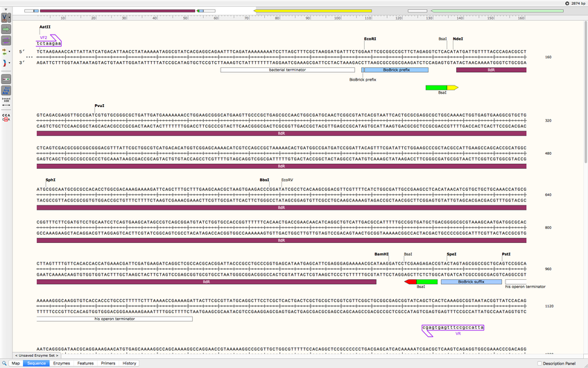The width and height of the screenshot is (588, 368).
Task: Click the DNA ends curved icon
Action: [x=6, y=63]
